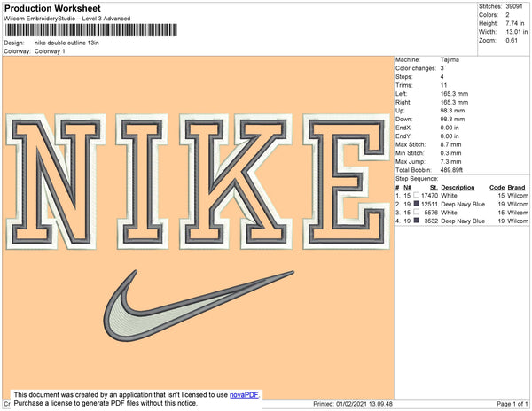Screen dimensions: 532x411
Task: Click the printed date '01/02/2021 13.09.48'
Action: (364, 404)
